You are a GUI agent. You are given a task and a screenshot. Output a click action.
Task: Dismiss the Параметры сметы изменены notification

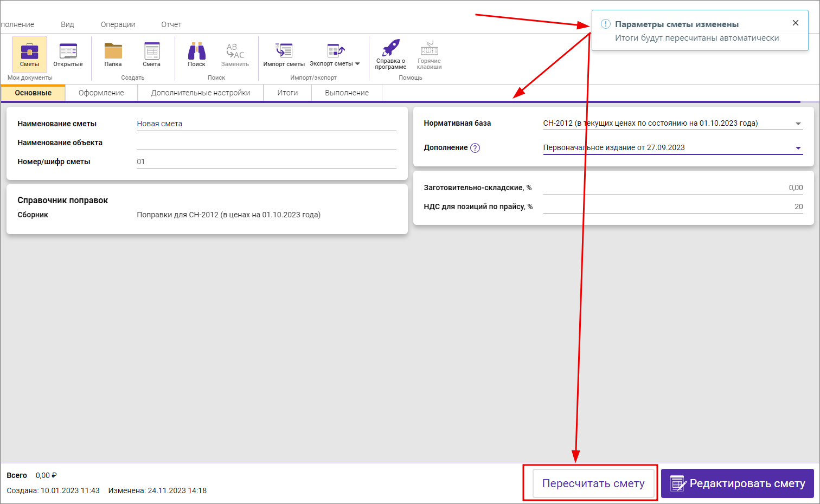point(795,23)
